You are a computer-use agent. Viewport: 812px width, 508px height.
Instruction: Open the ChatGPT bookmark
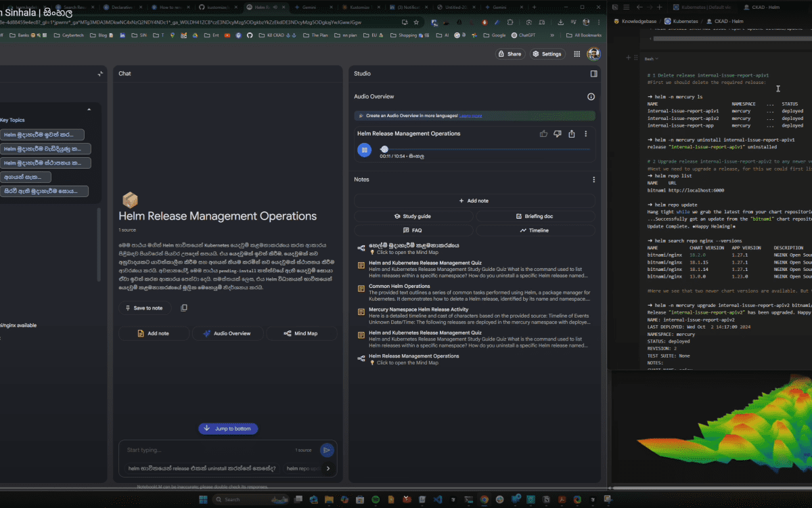pos(523,35)
